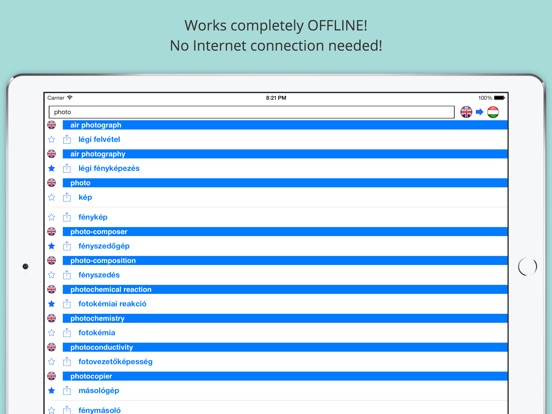Tap UK flag beside 'photo-composer'
This screenshot has width=552, height=414.
pyautogui.click(x=52, y=232)
